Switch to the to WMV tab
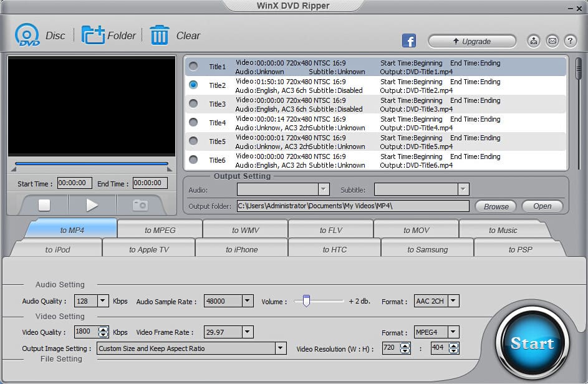Viewport: 588px width, 384px height. 246,230
